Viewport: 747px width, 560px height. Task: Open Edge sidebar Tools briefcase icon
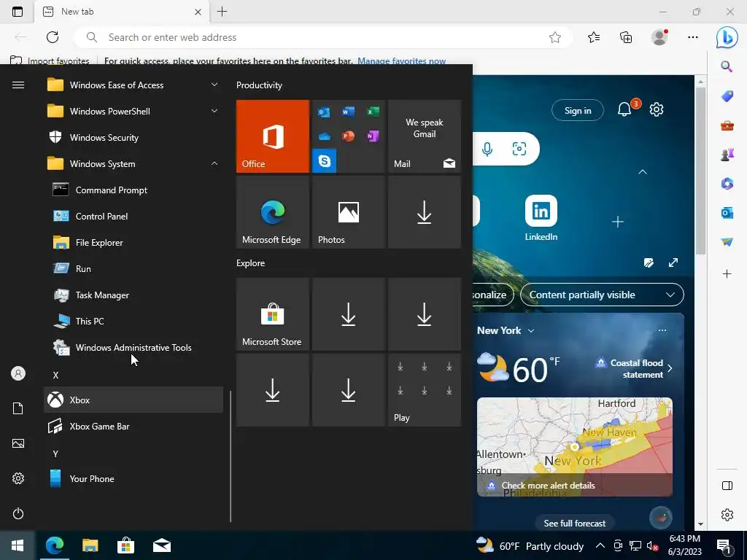tap(727, 125)
